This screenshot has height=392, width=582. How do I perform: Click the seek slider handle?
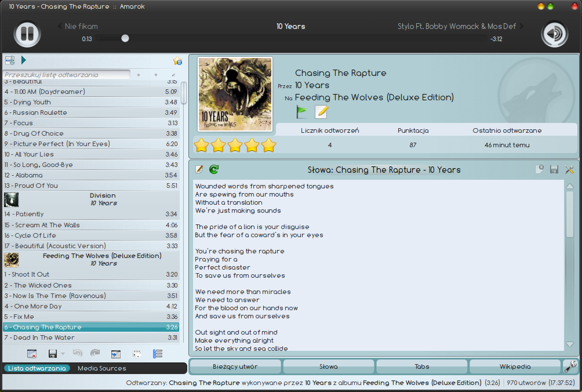point(125,38)
